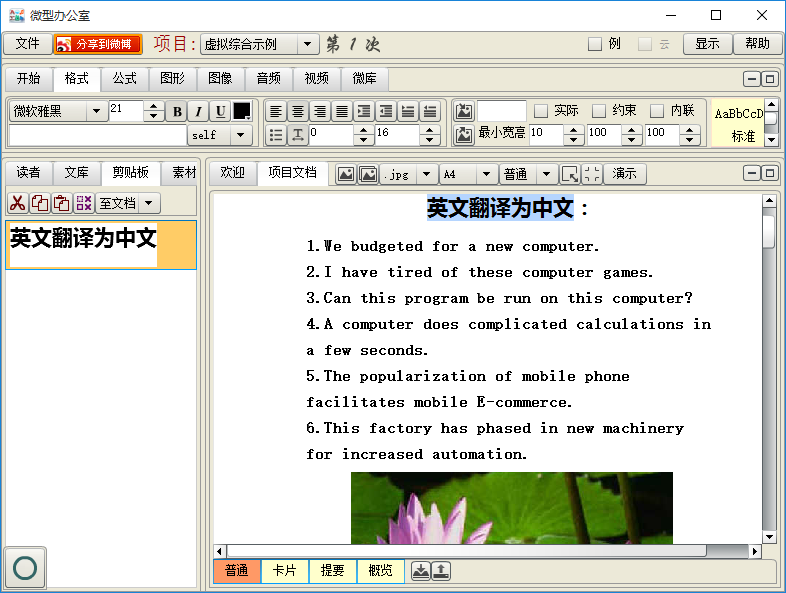Expand the A4 paper size dropdown

(x=486, y=174)
